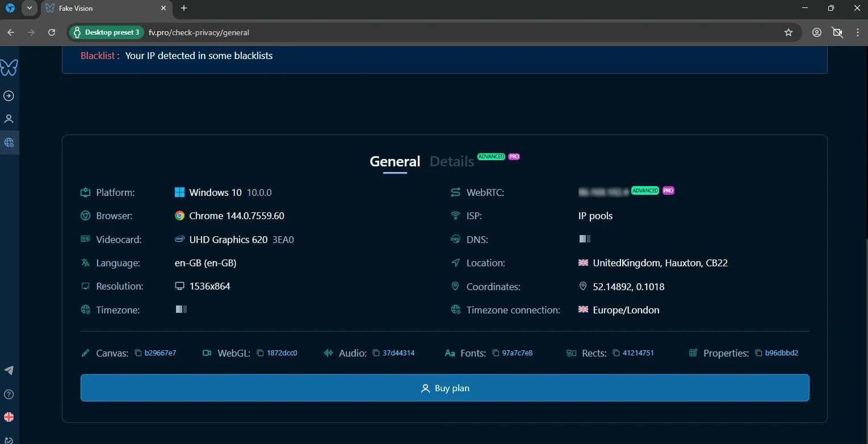This screenshot has width=868, height=444.
Task: Click the PRO badge near Details tab
Action: coord(514,156)
